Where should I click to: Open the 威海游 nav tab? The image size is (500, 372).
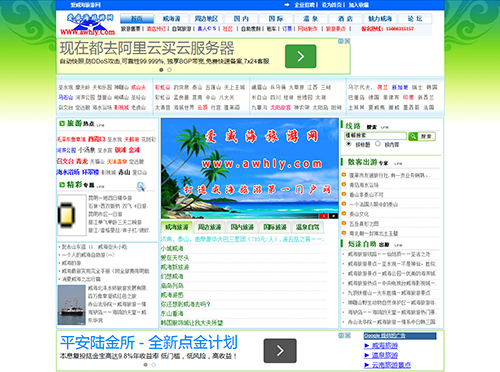coord(171,18)
